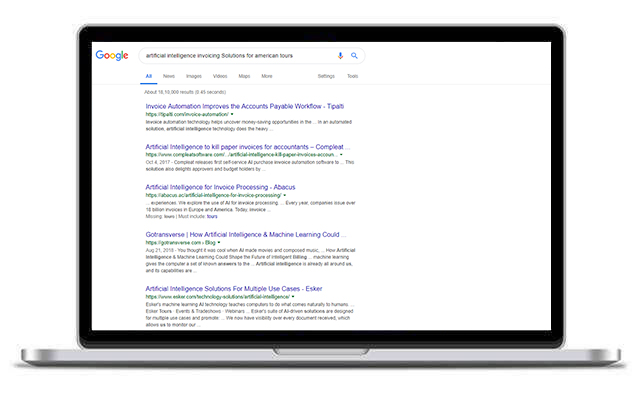The image size is (640, 397).
Task: Click the gotransverse.com Blog URL text
Action: 180,242
